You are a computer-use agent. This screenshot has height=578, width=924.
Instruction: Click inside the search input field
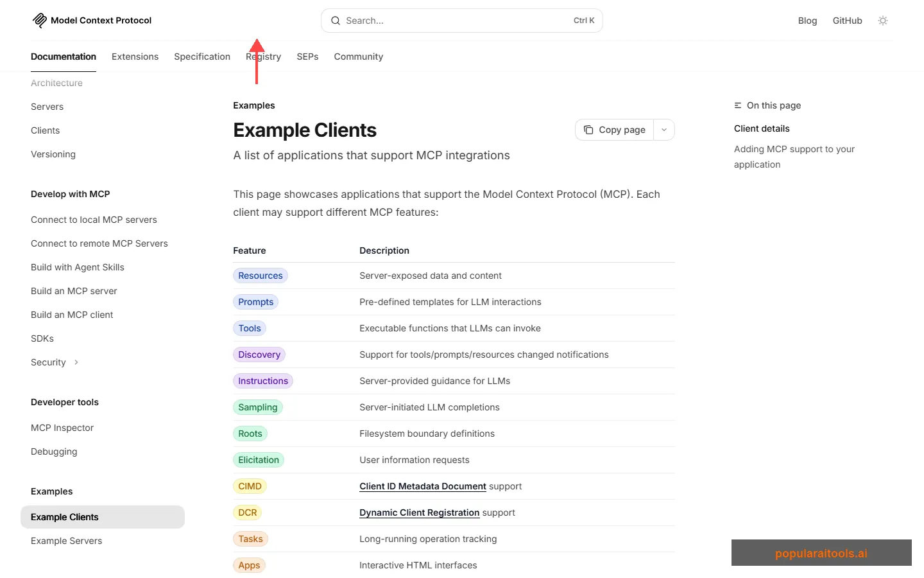coord(449,20)
